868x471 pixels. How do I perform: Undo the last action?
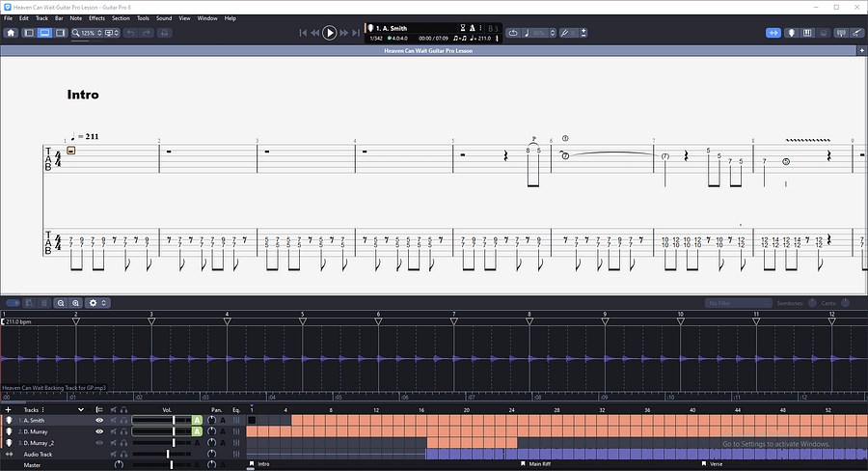tap(130, 33)
